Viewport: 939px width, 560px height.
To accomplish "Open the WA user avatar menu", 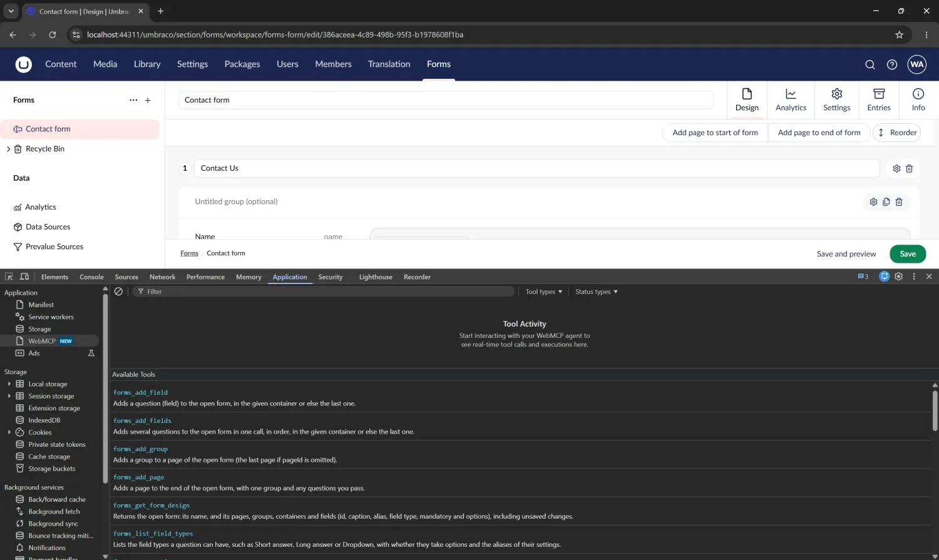I will pos(917,64).
